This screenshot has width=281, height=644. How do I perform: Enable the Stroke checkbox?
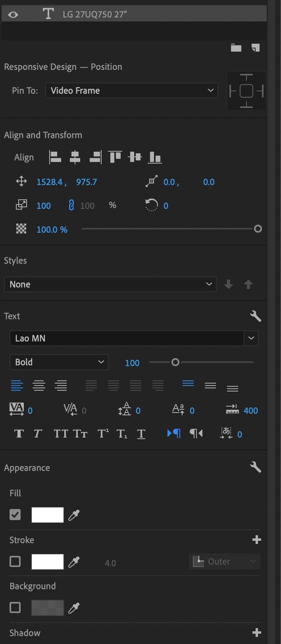[x=15, y=561]
